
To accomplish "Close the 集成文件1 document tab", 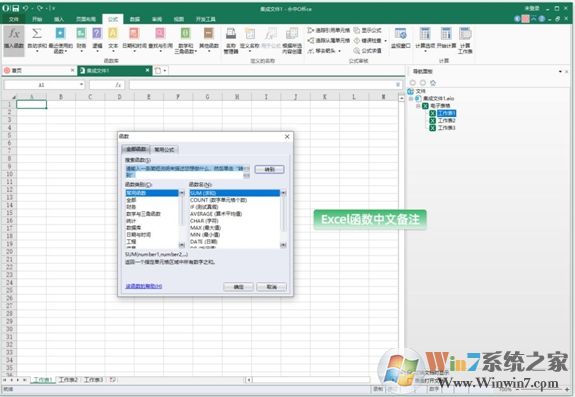I will 147,70.
